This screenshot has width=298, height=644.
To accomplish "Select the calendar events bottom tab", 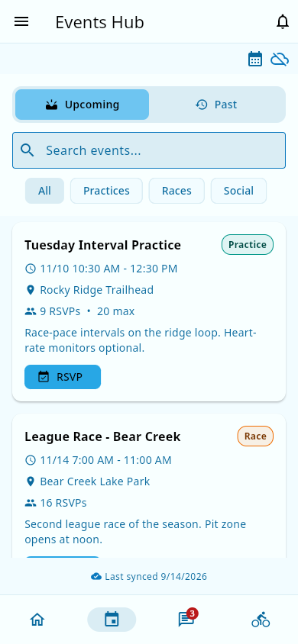I will pos(112,619).
